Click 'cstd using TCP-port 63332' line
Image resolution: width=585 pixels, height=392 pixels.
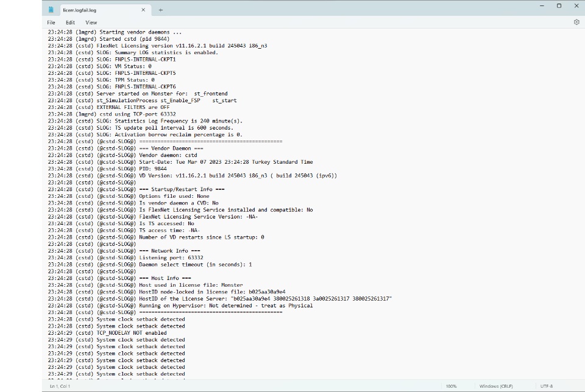pyautogui.click(x=112, y=114)
